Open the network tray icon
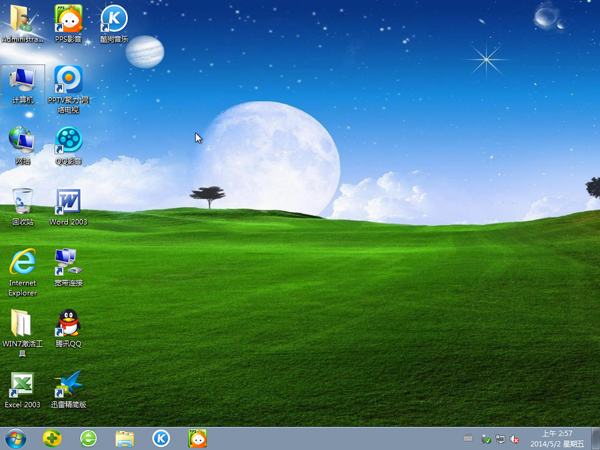Screen dimensions: 600x450 pos(500,439)
